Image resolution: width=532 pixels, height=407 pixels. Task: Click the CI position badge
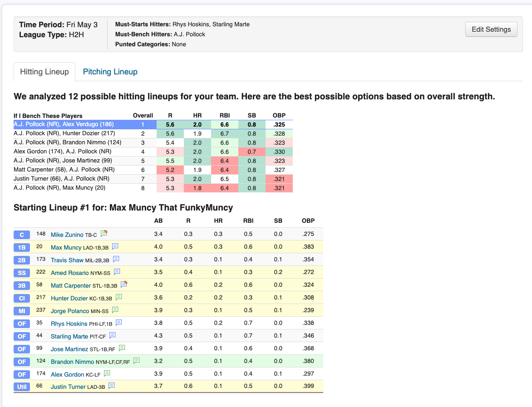22,298
